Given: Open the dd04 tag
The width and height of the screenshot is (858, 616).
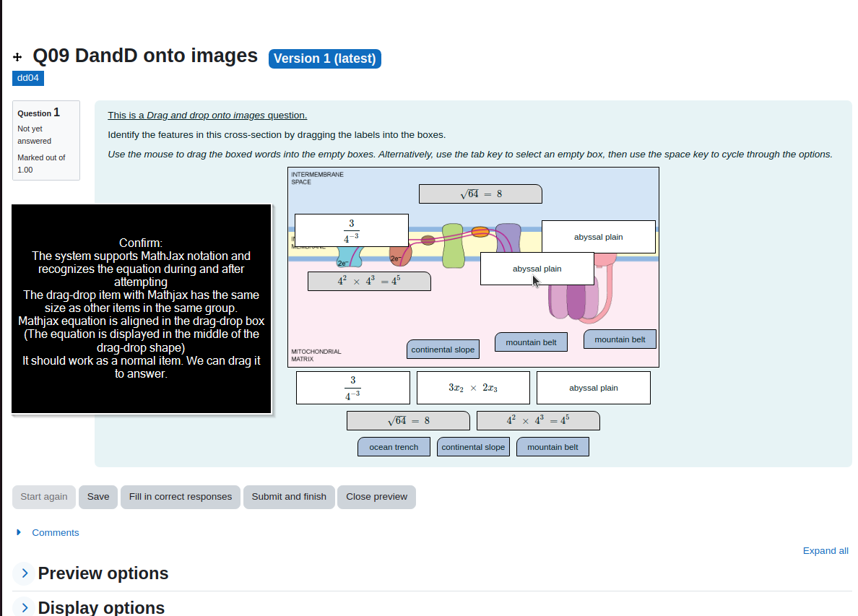Looking at the screenshot, I should coord(28,78).
